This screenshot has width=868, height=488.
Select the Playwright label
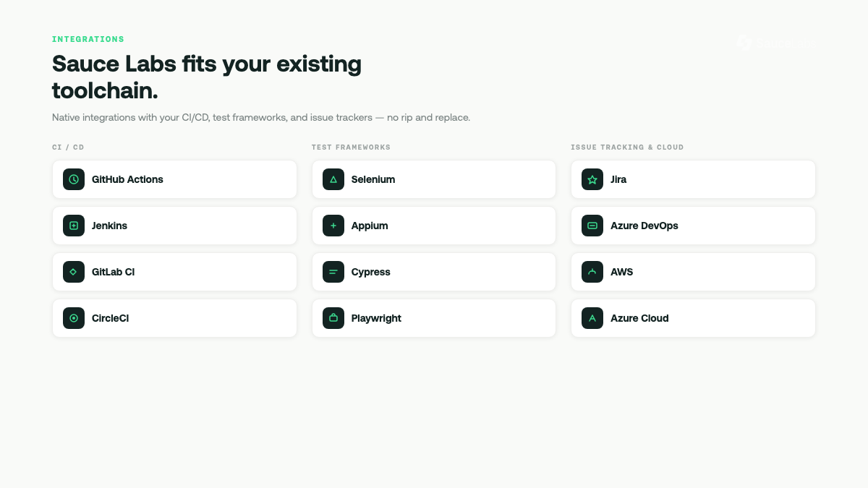click(x=376, y=318)
